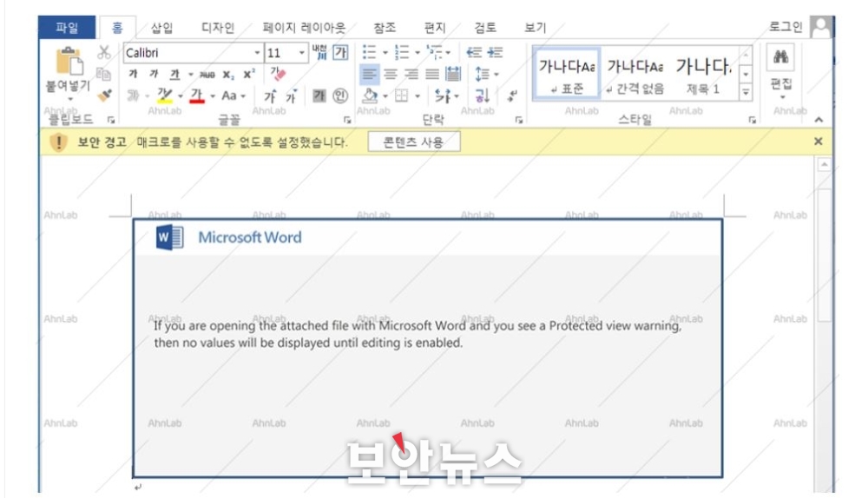Expand the underline style dropdown arrow
Image resolution: width=868 pixels, height=498 pixels.
tap(190, 74)
